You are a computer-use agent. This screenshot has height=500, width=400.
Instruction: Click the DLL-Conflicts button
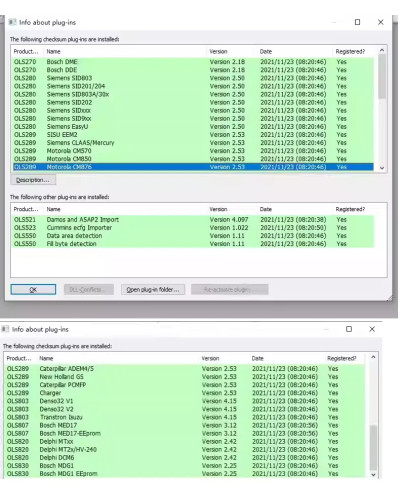[x=88, y=289]
